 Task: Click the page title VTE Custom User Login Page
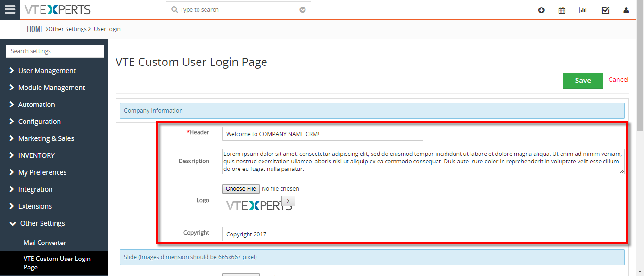191,62
